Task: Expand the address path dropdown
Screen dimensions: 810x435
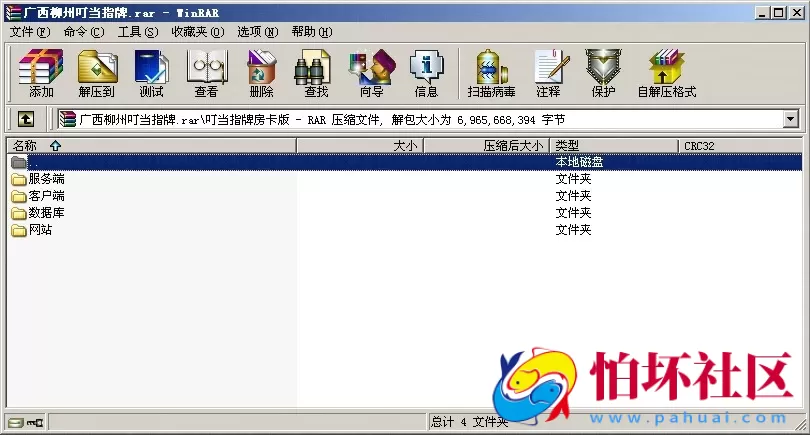Action: [x=790, y=119]
